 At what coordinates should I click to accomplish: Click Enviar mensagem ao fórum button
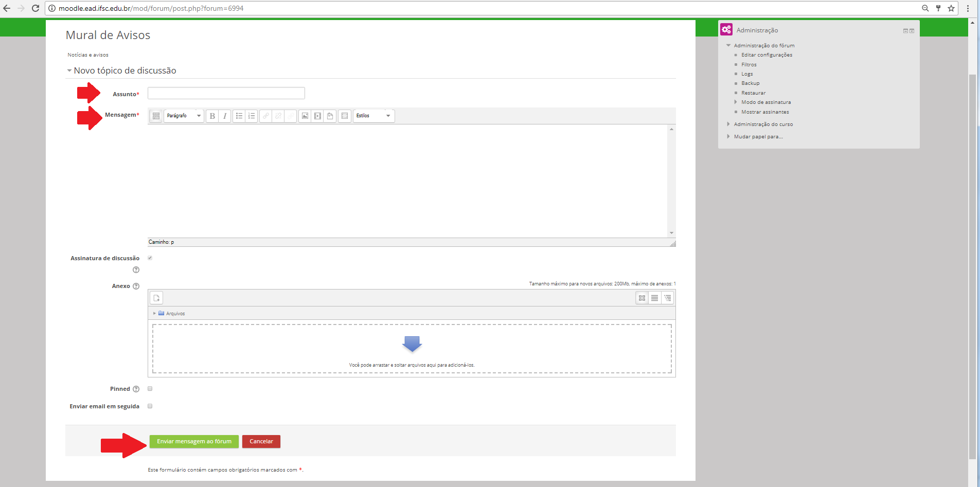(x=194, y=442)
